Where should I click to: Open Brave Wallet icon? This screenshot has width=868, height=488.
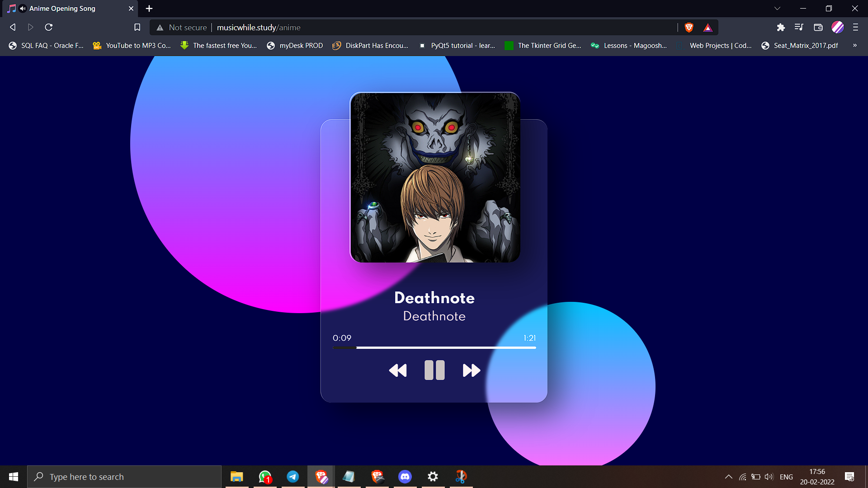(818, 28)
